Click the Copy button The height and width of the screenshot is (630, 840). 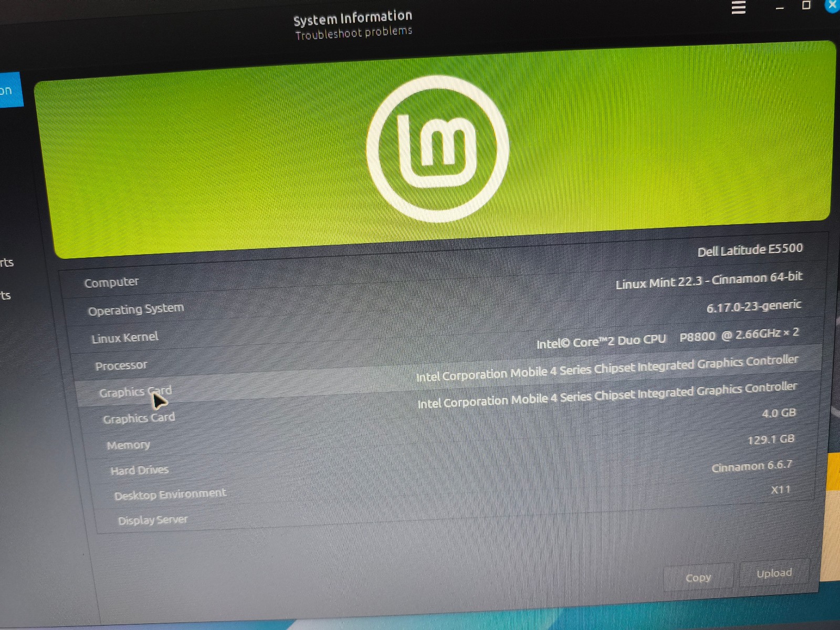click(698, 577)
